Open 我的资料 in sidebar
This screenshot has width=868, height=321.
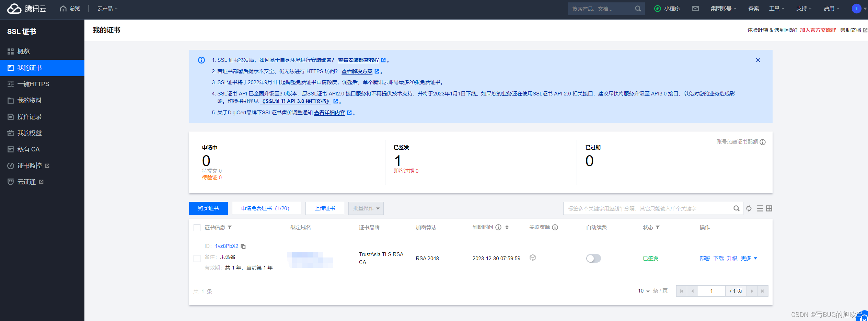42,101
